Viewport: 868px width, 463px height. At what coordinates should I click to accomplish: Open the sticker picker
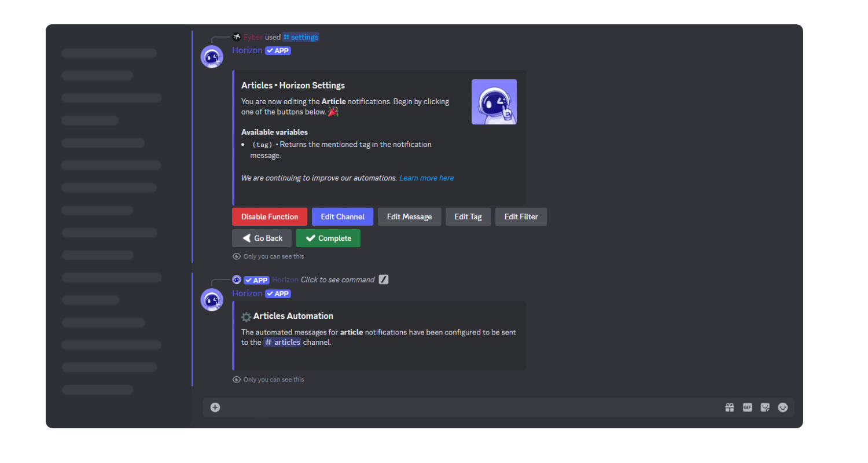pos(765,407)
